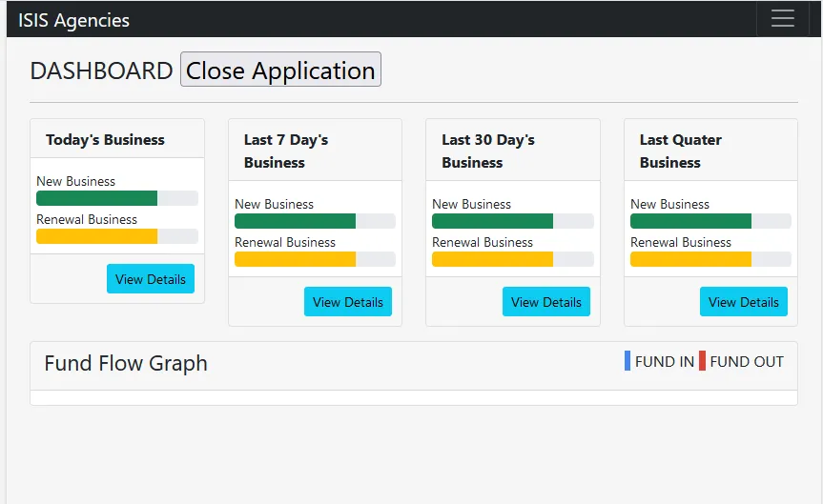Click the Last Quater Business title

681,151
